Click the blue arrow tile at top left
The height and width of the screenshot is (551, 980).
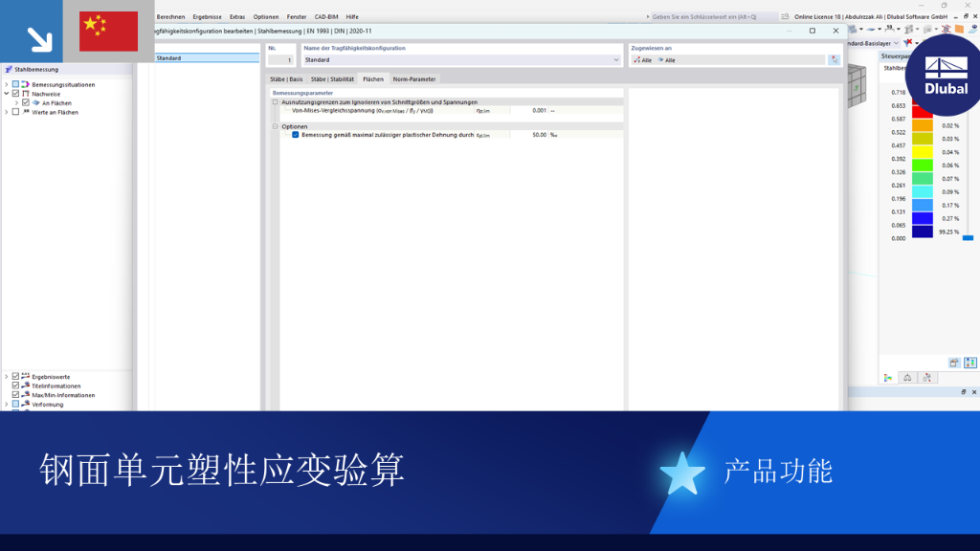click(32, 32)
